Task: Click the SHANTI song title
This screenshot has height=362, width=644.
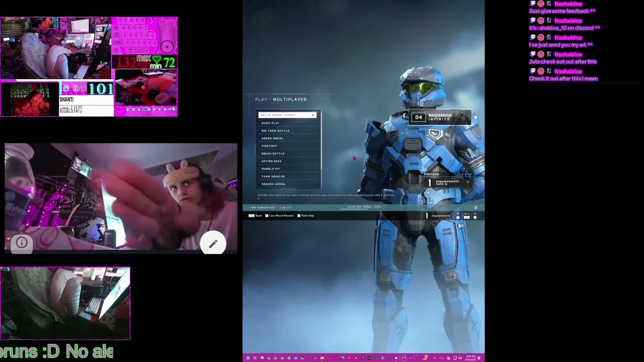Action: (x=66, y=100)
